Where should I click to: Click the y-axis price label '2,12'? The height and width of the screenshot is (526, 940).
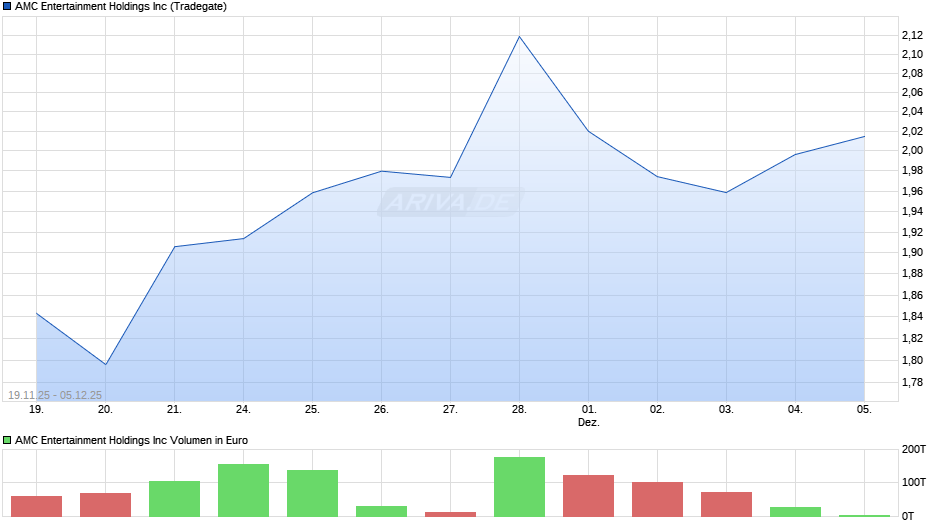(x=912, y=36)
